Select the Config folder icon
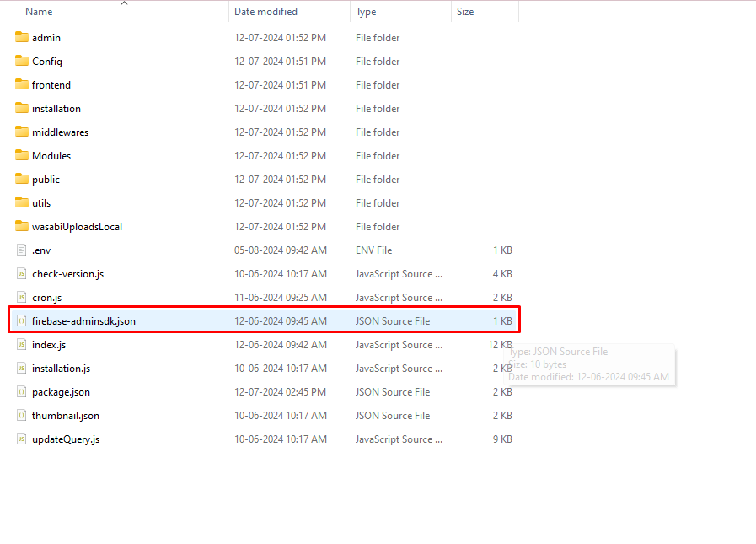The height and width of the screenshot is (544, 756). tap(22, 62)
